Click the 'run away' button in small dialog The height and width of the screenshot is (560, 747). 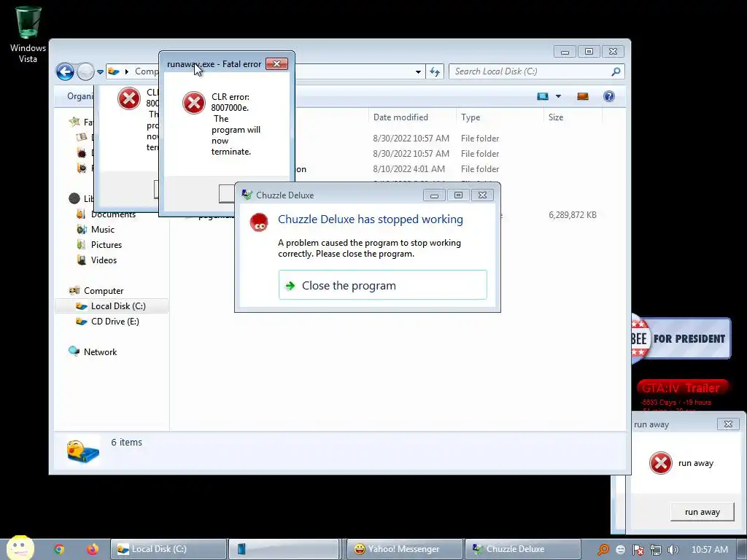[702, 512]
